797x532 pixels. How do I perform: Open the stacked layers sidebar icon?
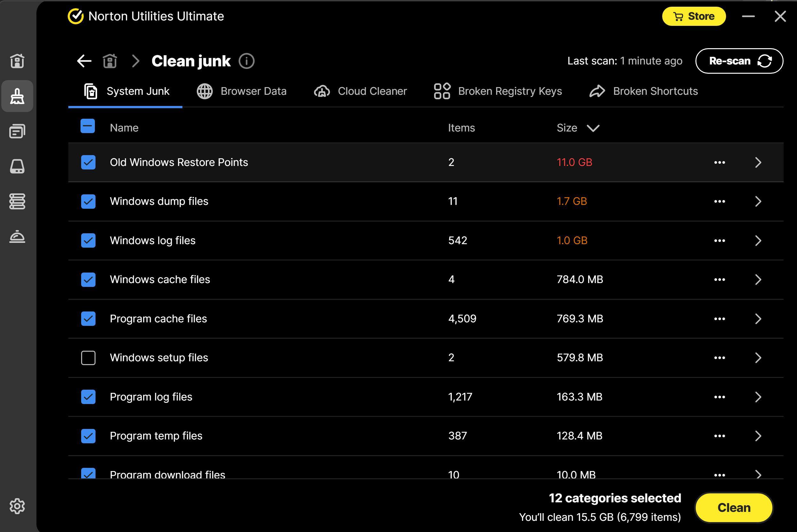pos(17,201)
